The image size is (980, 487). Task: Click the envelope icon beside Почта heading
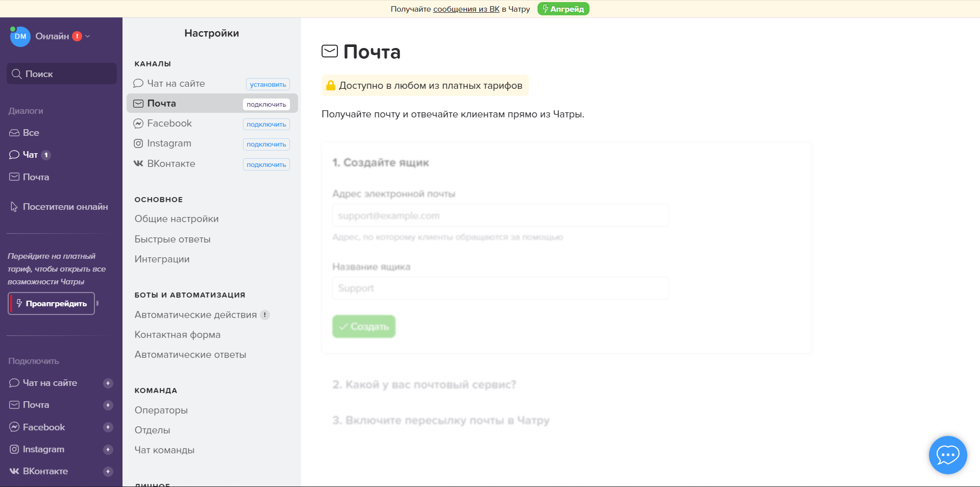click(x=330, y=51)
